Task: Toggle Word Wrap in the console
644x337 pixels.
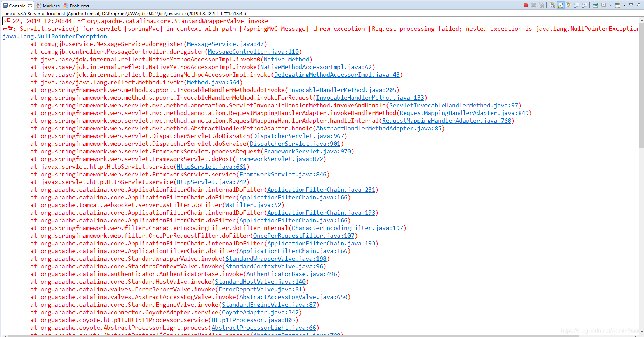Action: pyautogui.click(x=568, y=5)
